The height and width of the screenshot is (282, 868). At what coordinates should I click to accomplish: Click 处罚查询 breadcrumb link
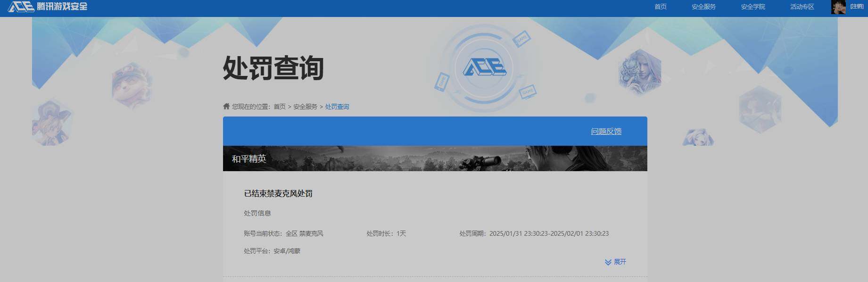[x=337, y=107]
